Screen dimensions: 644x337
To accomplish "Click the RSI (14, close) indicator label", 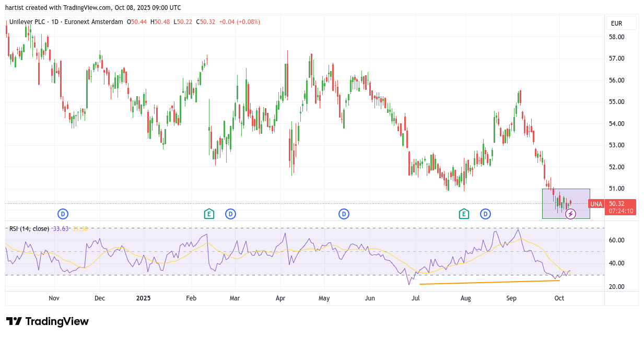I will pyautogui.click(x=29, y=228).
